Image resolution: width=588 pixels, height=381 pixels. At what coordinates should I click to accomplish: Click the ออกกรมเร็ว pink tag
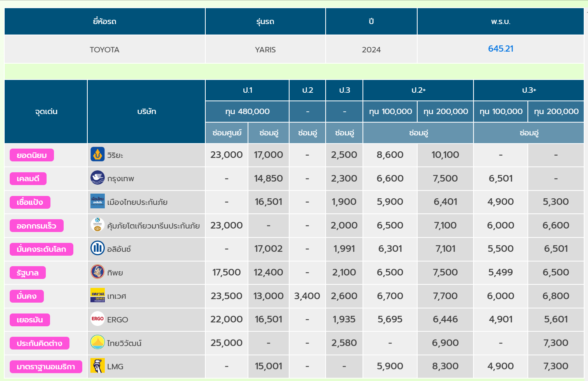point(36,226)
